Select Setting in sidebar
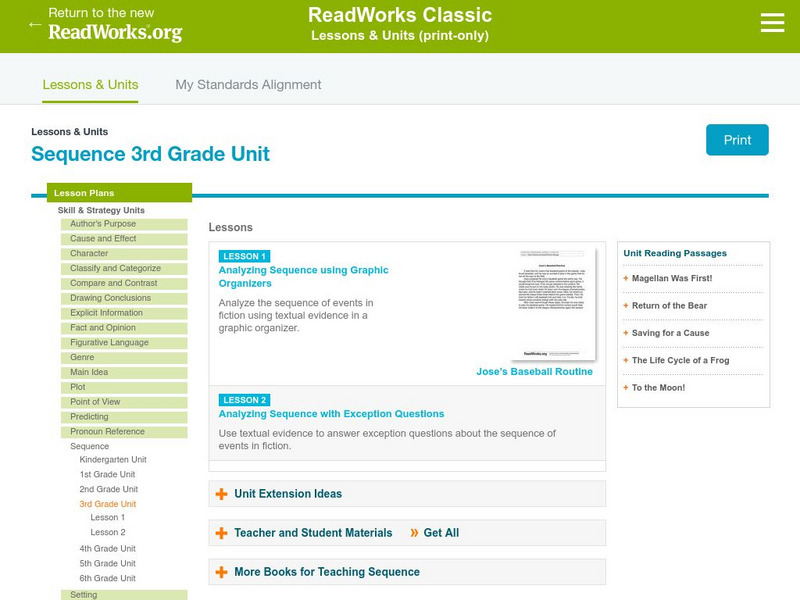Screen dimensions: 800x600 click(x=124, y=595)
